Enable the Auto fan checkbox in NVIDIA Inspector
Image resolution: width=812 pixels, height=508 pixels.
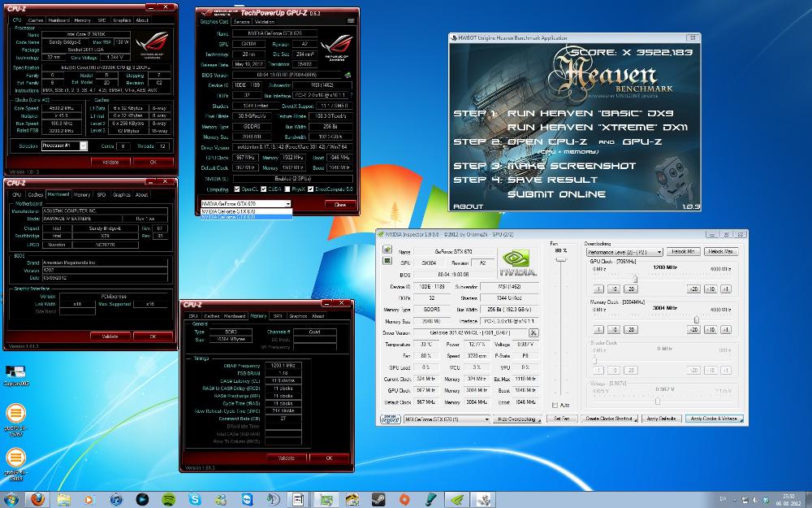[x=555, y=405]
